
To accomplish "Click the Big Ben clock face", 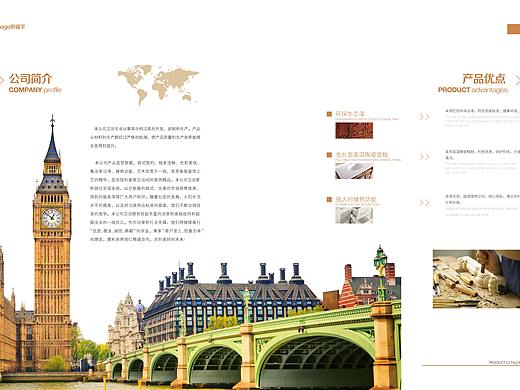I will click(x=52, y=218).
